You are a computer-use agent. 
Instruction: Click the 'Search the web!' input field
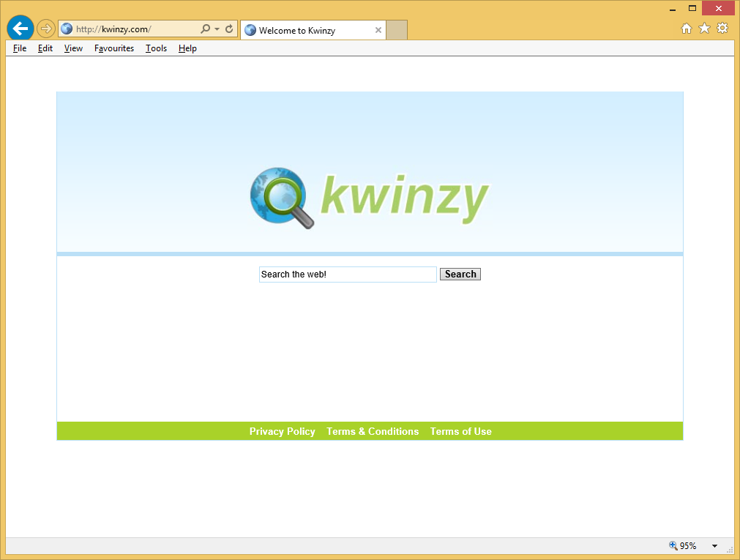point(348,275)
